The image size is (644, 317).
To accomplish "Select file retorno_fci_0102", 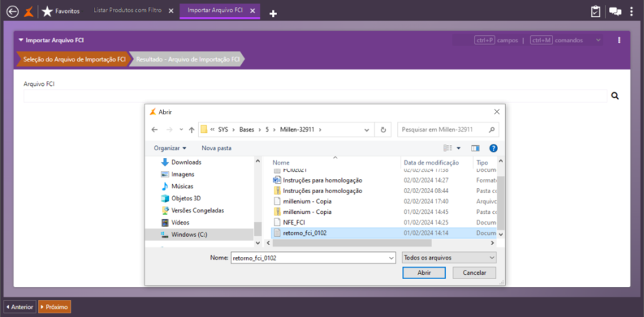I will (305, 233).
